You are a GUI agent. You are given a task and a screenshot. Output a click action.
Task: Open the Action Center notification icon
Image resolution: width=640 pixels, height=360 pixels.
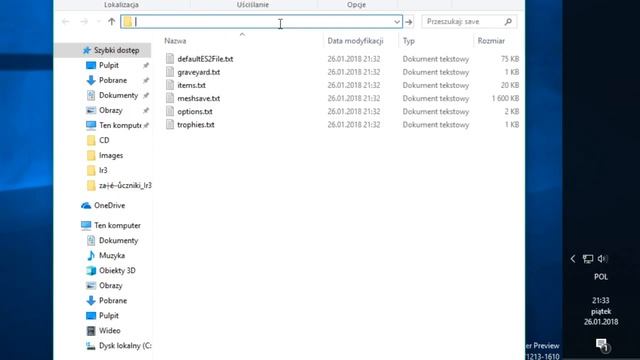602,345
